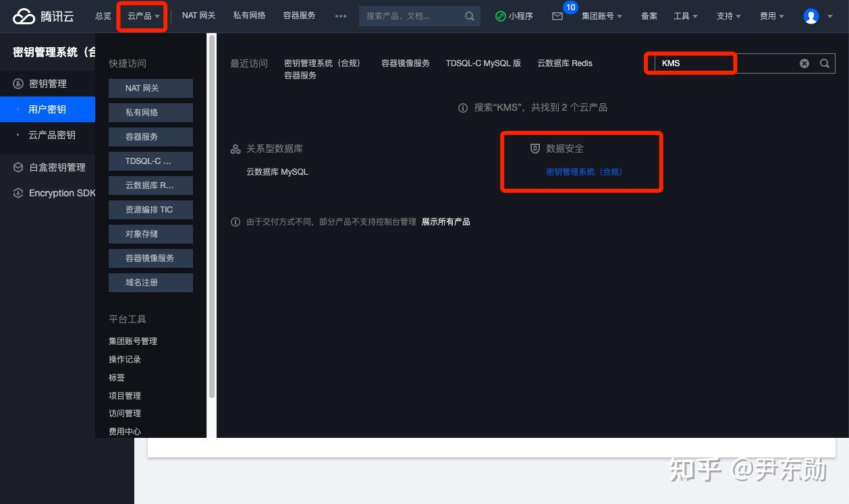Click the 关系型数据库 category icon

coord(236,148)
